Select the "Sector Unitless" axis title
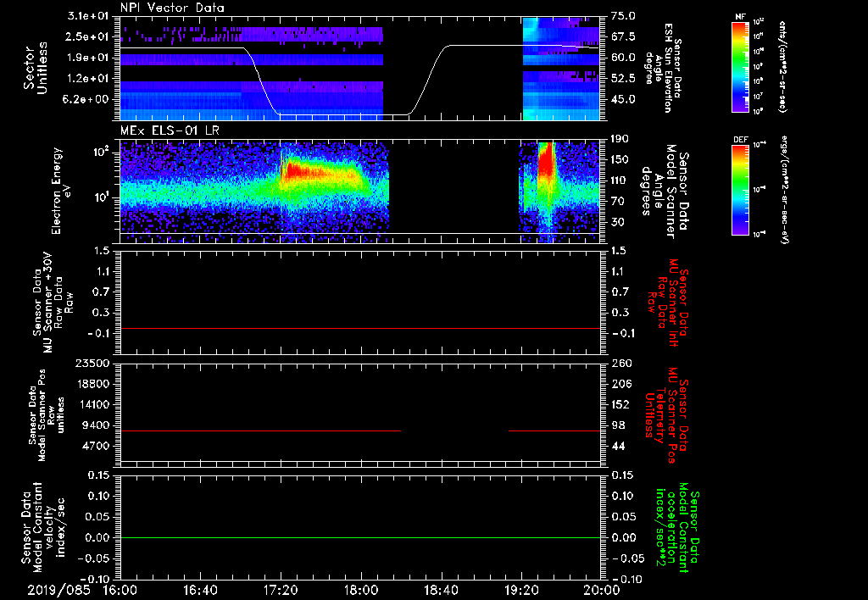Image resolution: width=868 pixels, height=600 pixels. coord(35,68)
